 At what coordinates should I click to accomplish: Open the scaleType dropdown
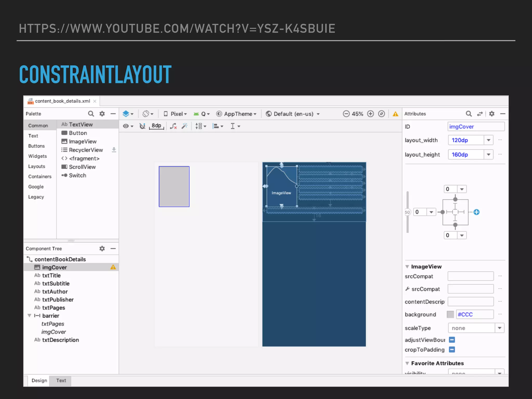[499, 328]
